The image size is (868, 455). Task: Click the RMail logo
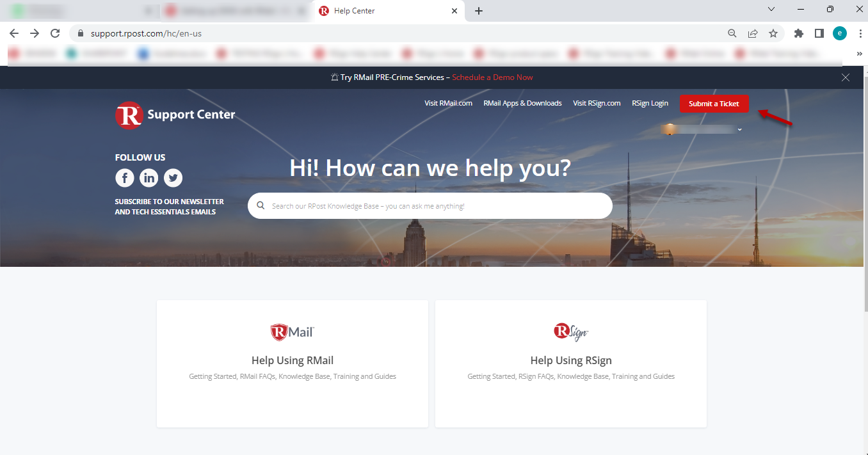[293, 331]
